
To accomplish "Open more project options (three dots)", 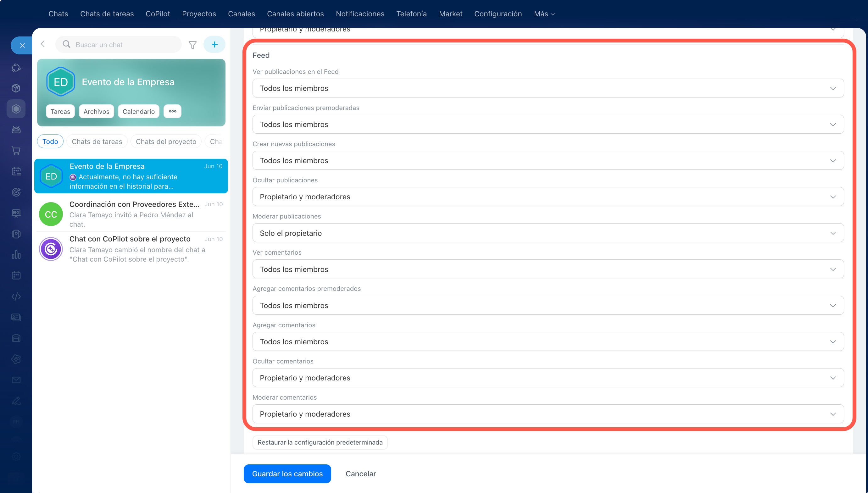I will (x=172, y=111).
